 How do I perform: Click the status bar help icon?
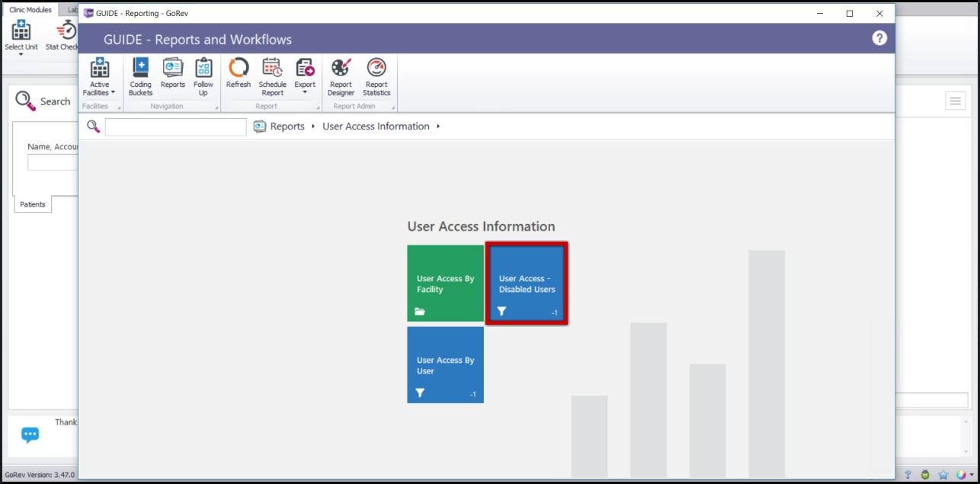coord(908,474)
